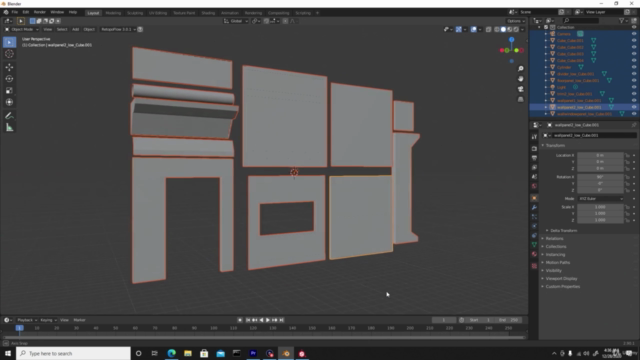Click the Scale X value field

(x=600, y=207)
